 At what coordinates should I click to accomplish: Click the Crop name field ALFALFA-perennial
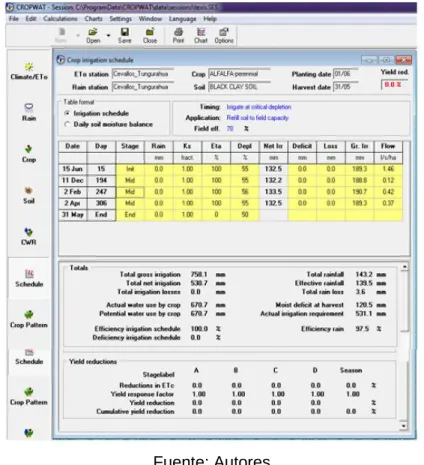[239, 74]
